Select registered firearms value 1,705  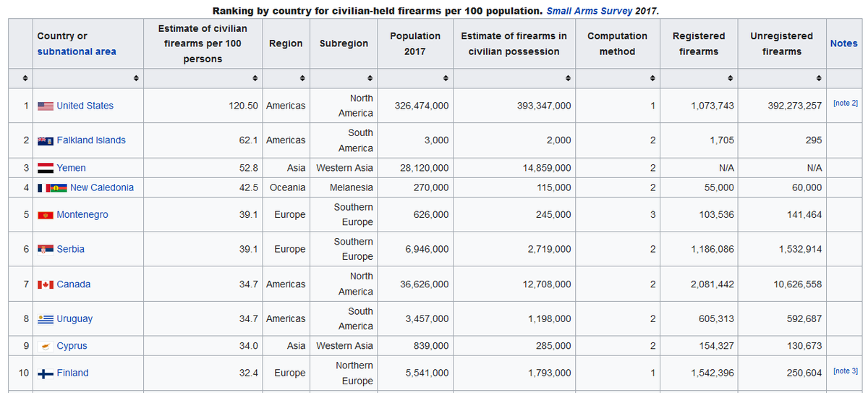click(x=721, y=140)
